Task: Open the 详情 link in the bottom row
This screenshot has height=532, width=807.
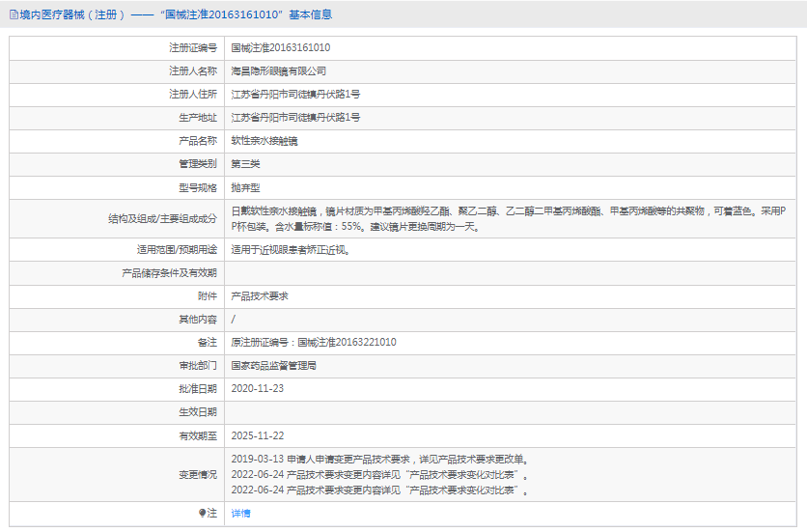Action: coord(240,513)
